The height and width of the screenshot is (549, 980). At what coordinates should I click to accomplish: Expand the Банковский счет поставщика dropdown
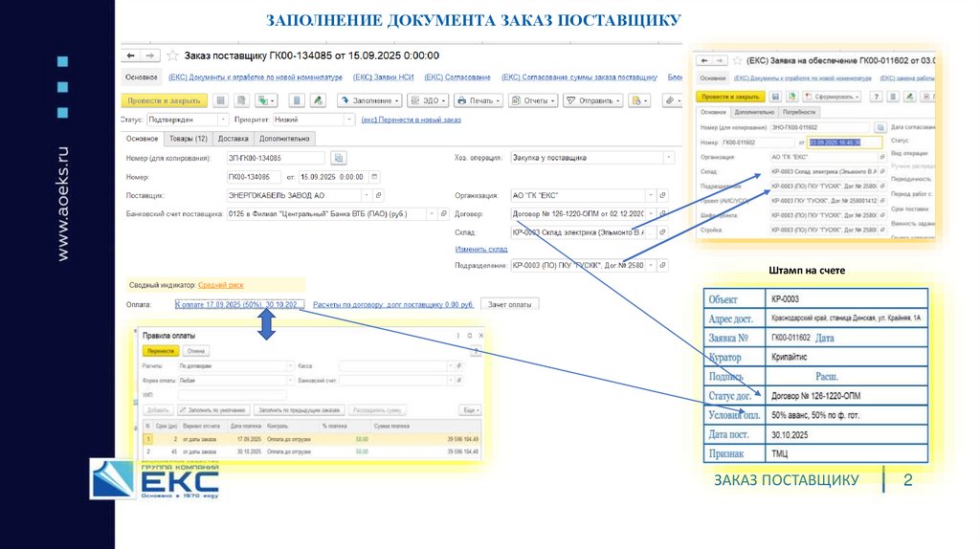[432, 213]
